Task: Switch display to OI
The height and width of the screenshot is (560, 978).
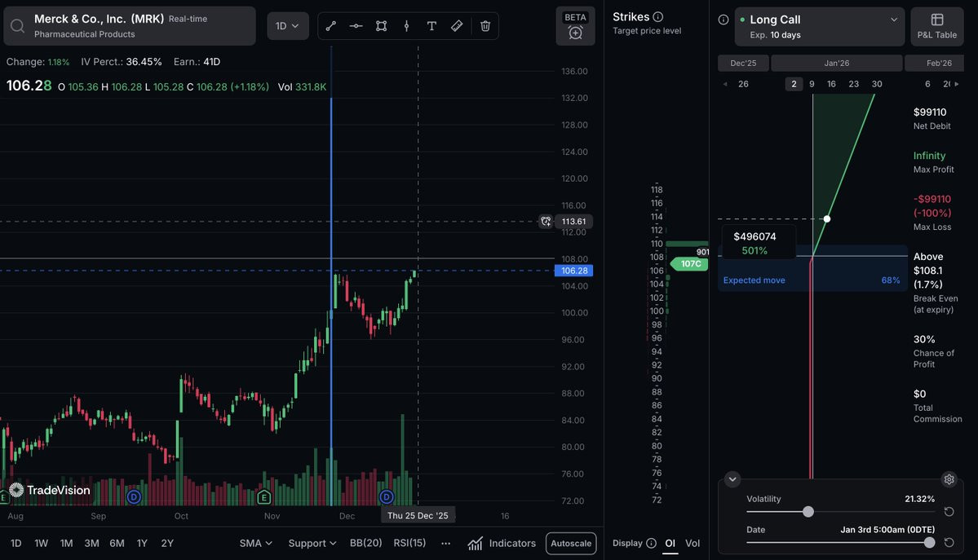Action: (670, 543)
